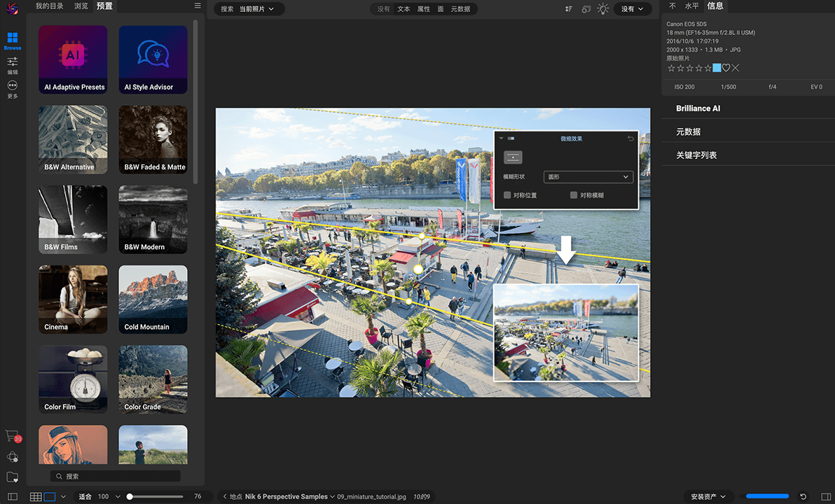Open the Brilliance AI section
This screenshot has width=835, height=504.
[x=698, y=108]
